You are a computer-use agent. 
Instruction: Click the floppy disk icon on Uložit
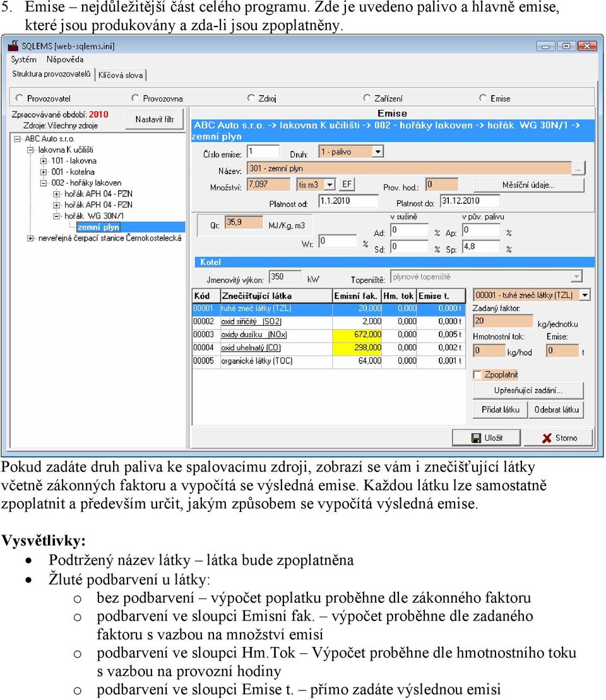(477, 438)
